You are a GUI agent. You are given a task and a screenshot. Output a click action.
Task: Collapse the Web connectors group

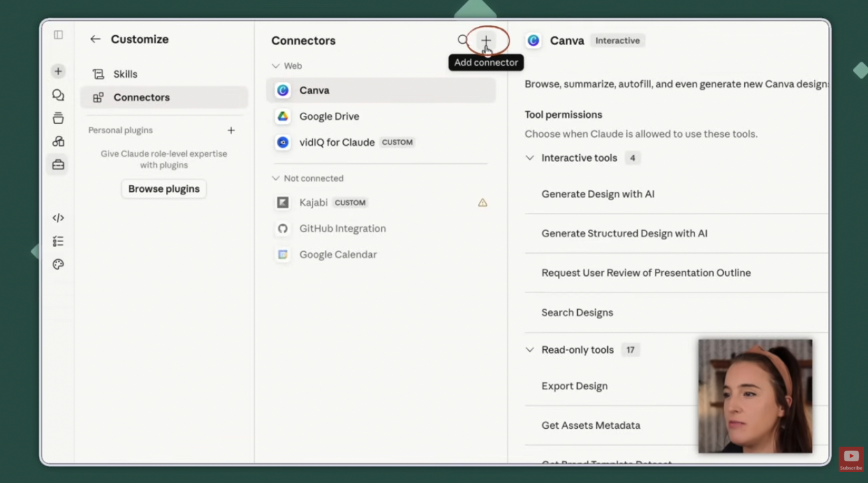(x=276, y=66)
